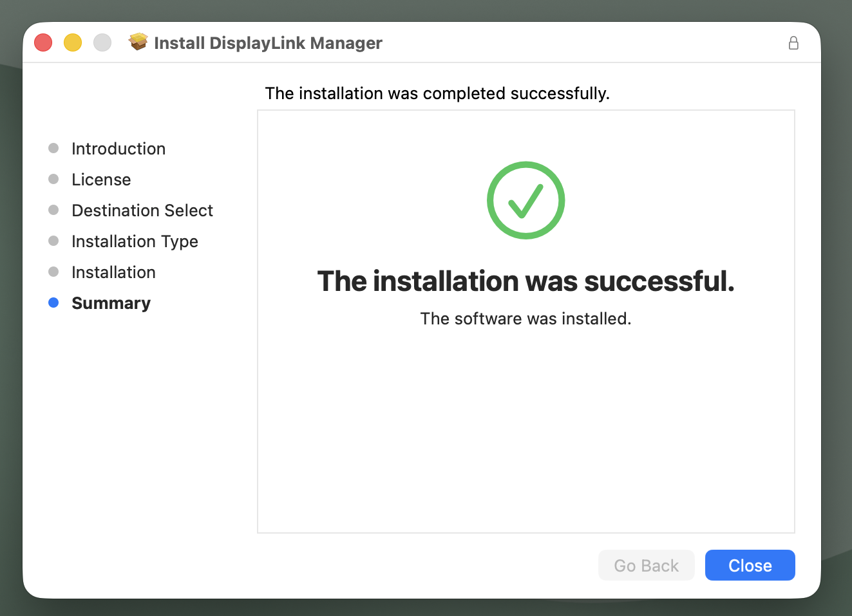The image size is (852, 616).
Task: Click the disabled Go Back button
Action: pyautogui.click(x=646, y=565)
